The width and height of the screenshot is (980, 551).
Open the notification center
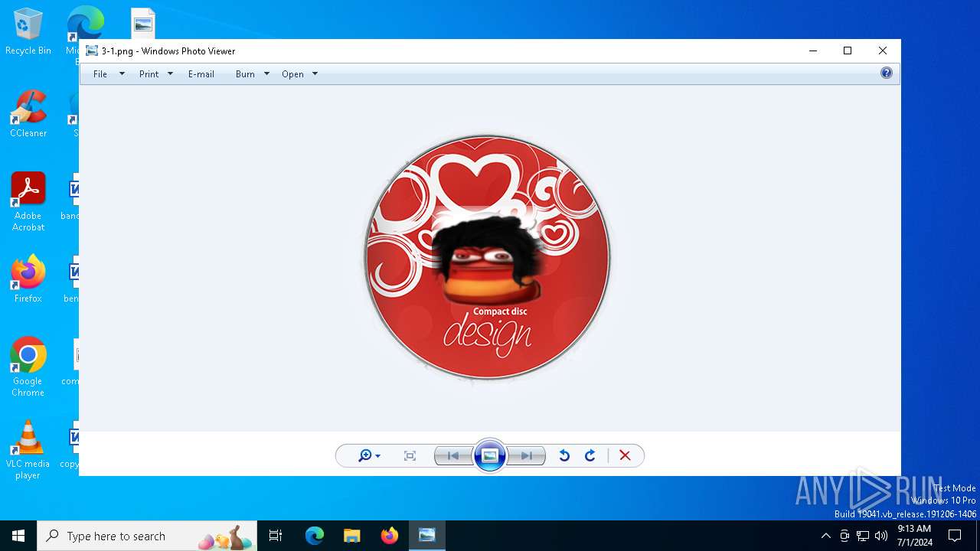pyautogui.click(x=955, y=536)
